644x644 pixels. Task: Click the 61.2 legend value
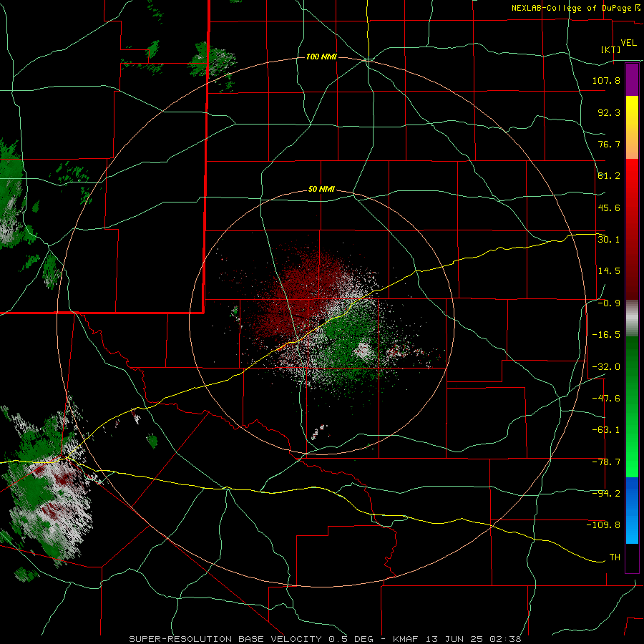(609, 176)
